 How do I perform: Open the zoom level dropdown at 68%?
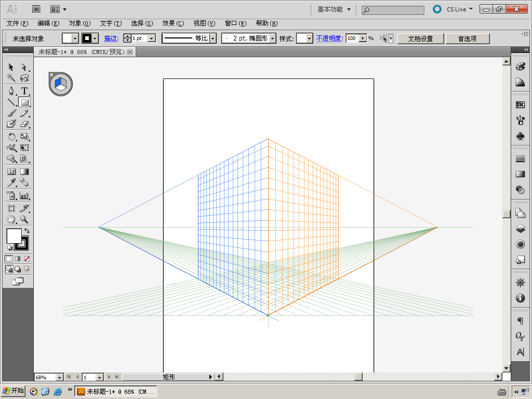click(59, 377)
